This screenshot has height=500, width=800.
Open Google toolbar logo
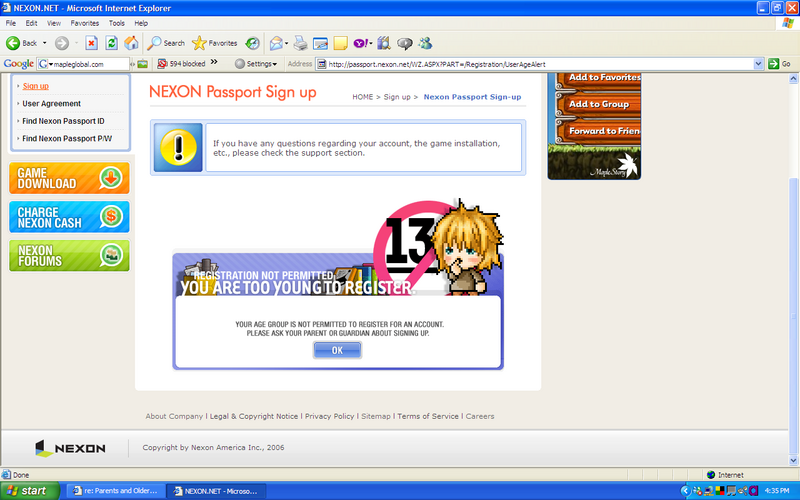pos(19,64)
